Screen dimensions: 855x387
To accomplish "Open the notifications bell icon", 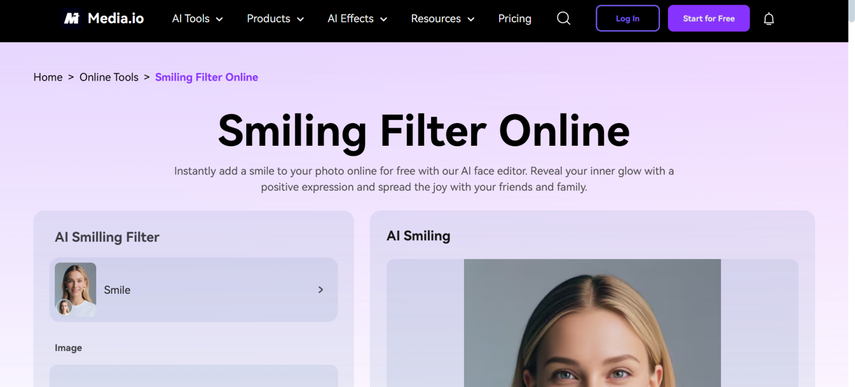I will click(768, 19).
